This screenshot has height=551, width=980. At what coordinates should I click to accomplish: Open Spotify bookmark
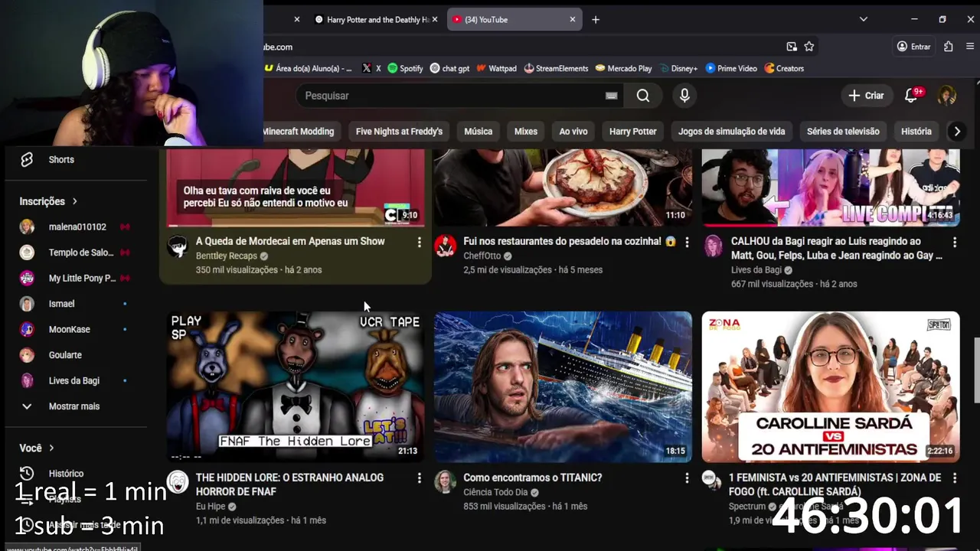(x=405, y=68)
